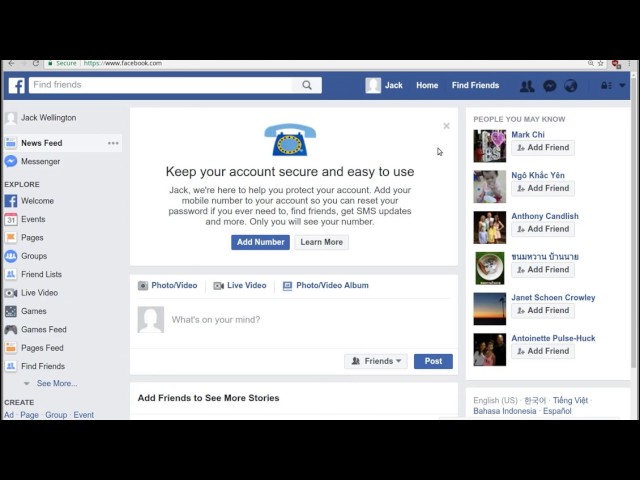Open the Notifications globe icon
This screenshot has width=640, height=480.
(571, 86)
